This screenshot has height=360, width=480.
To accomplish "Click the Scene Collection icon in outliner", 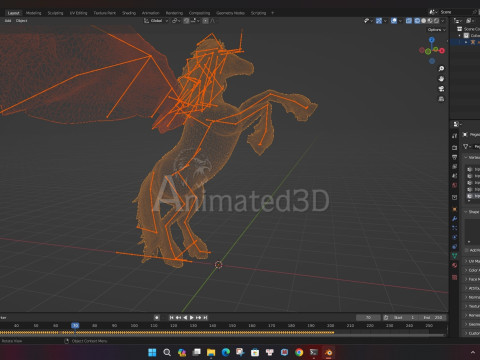I will (x=460, y=29).
